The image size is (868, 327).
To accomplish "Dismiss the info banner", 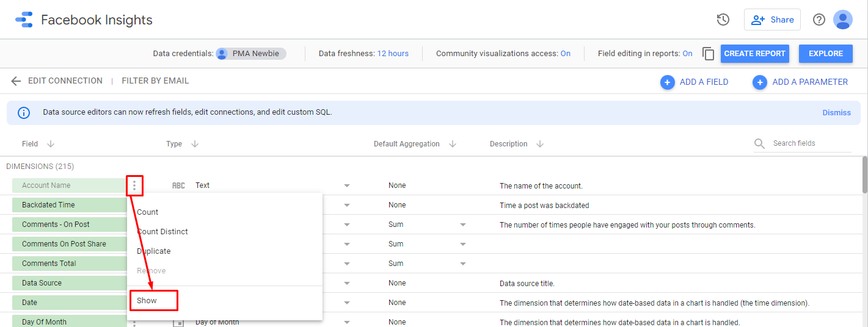I will (836, 112).
